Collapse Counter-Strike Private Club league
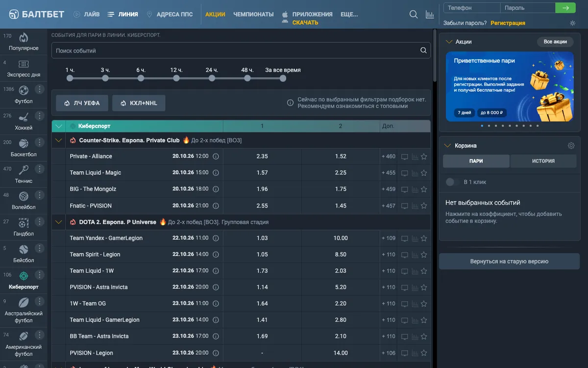Screen dimensions: 588x368 coord(59,140)
